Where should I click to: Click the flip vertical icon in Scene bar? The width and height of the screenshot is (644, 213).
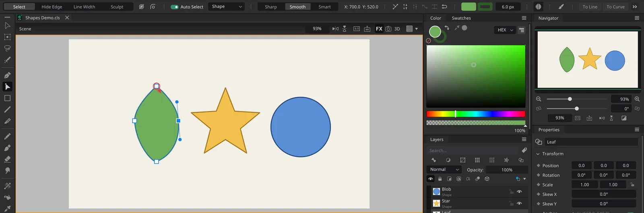(345, 29)
